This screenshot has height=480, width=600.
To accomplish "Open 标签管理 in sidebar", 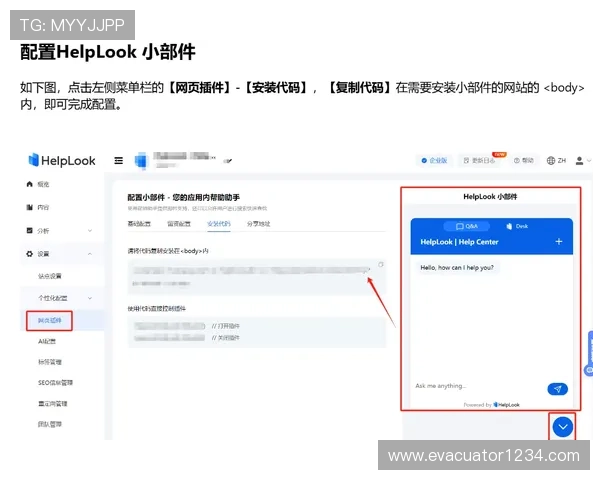I will click(50, 362).
